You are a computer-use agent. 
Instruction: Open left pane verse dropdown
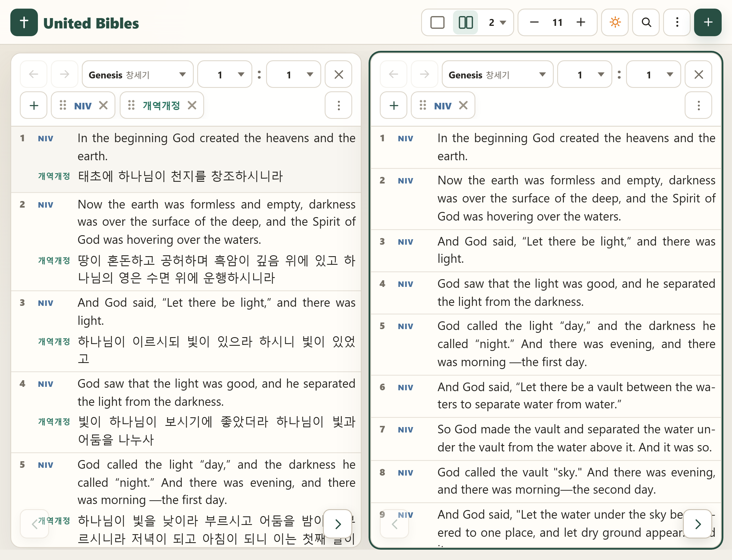(x=294, y=74)
